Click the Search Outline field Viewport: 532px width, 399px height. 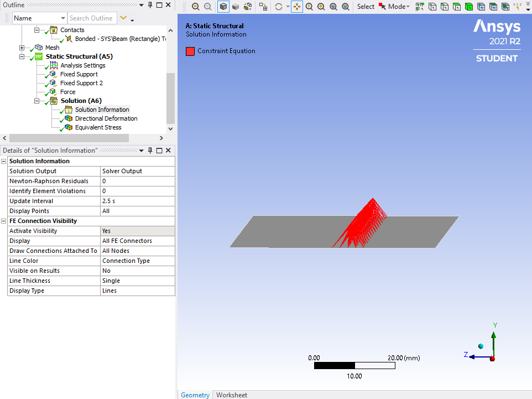[x=92, y=18]
